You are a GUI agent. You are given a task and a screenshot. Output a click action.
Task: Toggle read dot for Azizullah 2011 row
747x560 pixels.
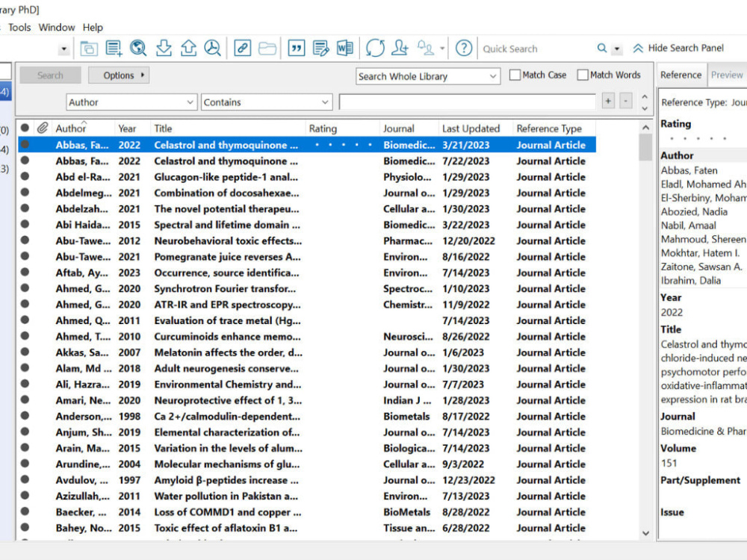25,495
